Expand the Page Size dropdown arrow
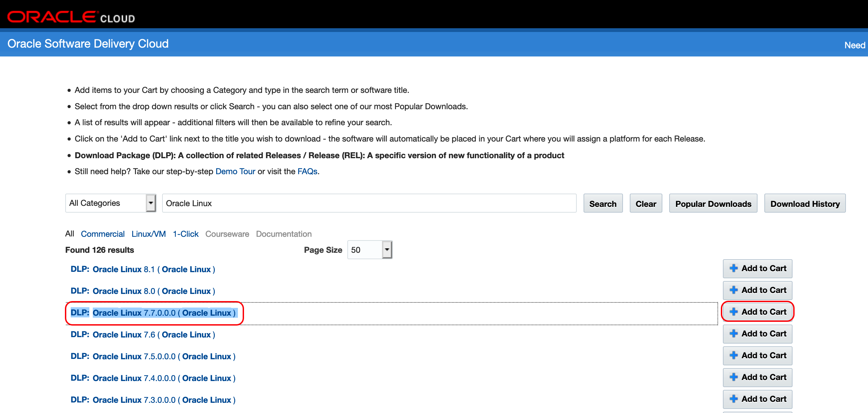The height and width of the screenshot is (413, 868). click(386, 250)
